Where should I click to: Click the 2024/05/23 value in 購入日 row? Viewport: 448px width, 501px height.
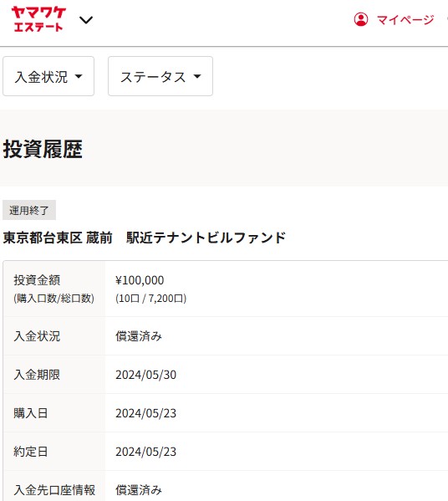point(146,413)
